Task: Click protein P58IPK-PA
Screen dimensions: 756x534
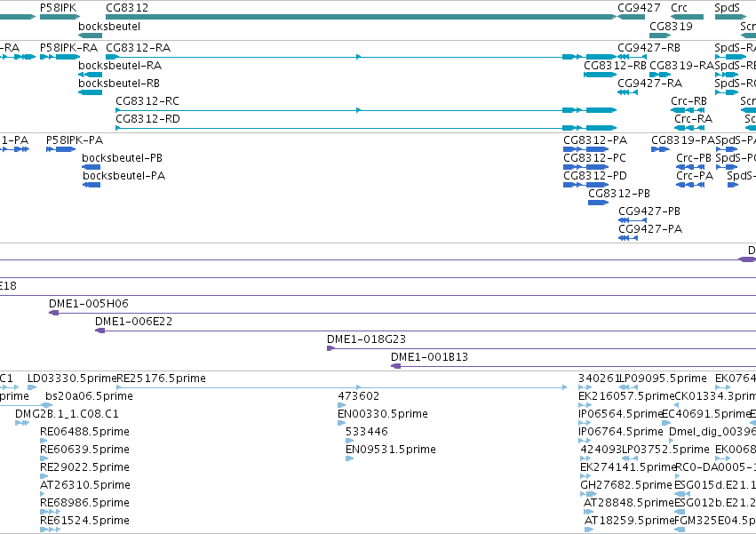Action: [x=60, y=149]
